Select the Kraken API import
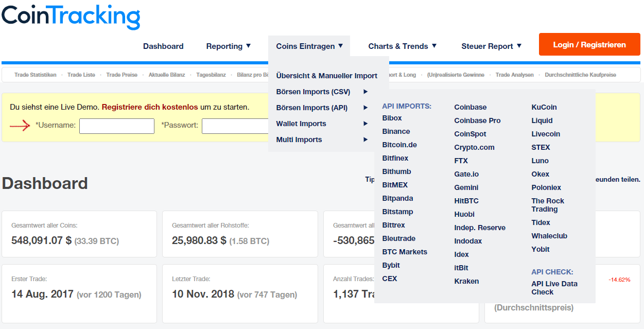The width and height of the screenshot is (644, 329). pyautogui.click(x=466, y=281)
